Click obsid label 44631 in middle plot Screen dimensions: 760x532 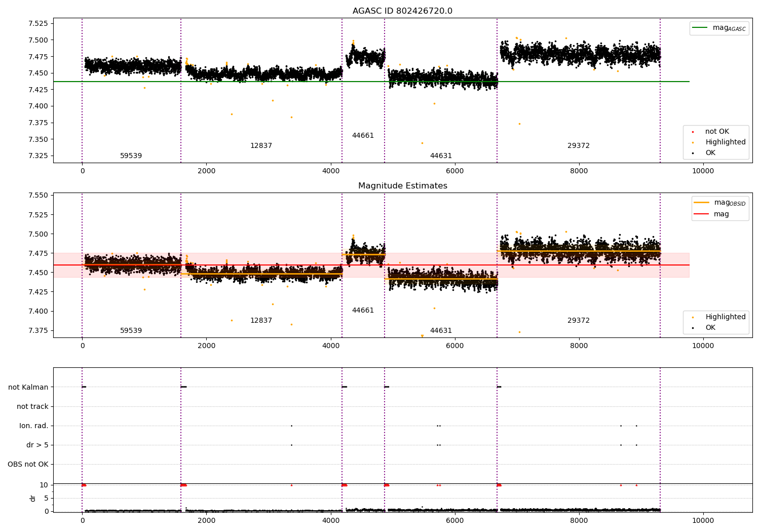[x=441, y=331]
